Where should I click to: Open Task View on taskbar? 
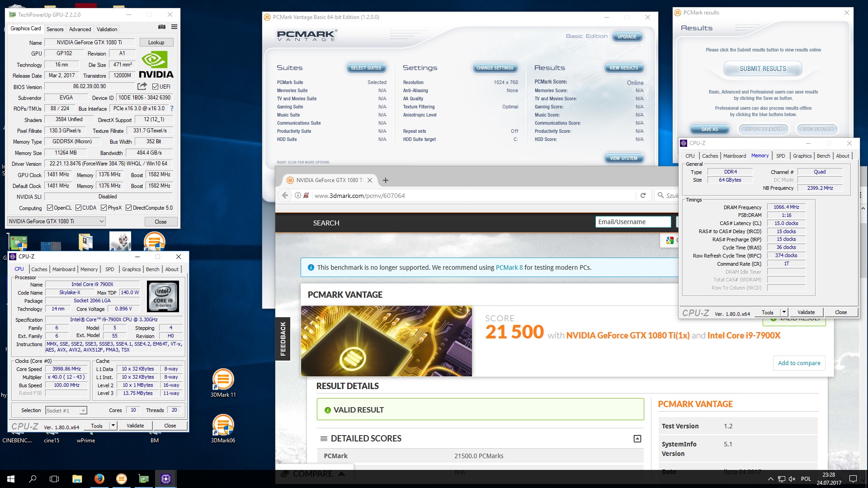tap(54, 479)
